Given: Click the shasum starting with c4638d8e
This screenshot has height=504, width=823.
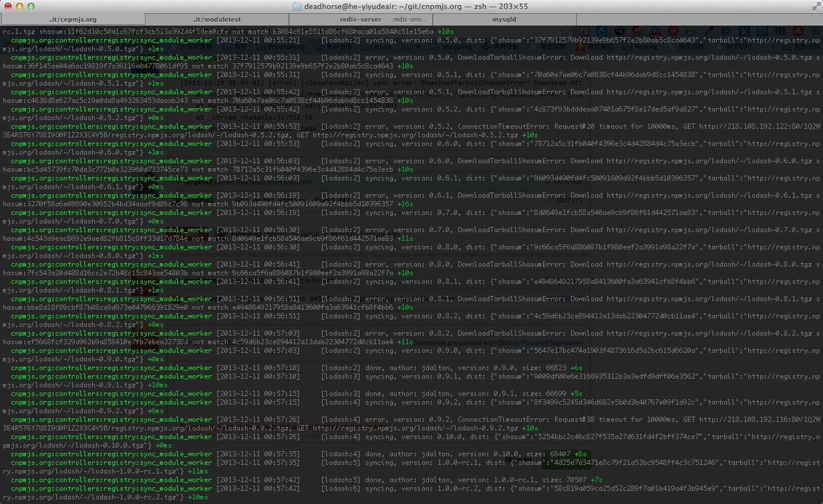Looking at the screenshot, I should pos(108,101).
